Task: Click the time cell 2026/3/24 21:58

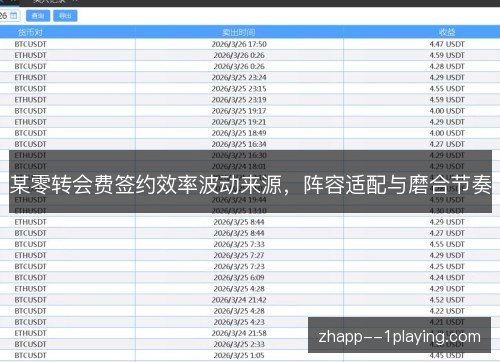Action: (x=239, y=333)
